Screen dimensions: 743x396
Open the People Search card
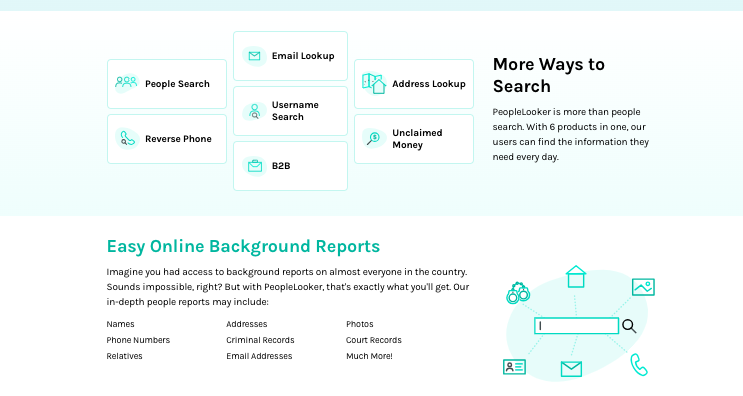pos(167,84)
